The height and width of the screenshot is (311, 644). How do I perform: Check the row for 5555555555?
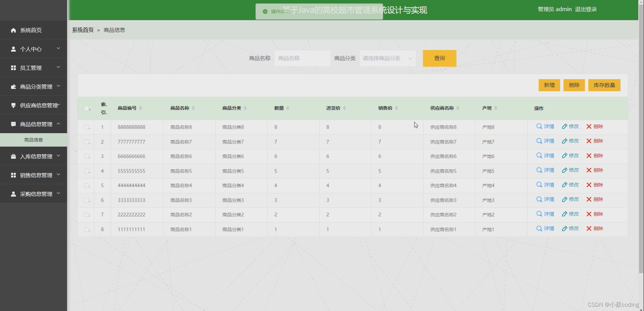click(87, 171)
